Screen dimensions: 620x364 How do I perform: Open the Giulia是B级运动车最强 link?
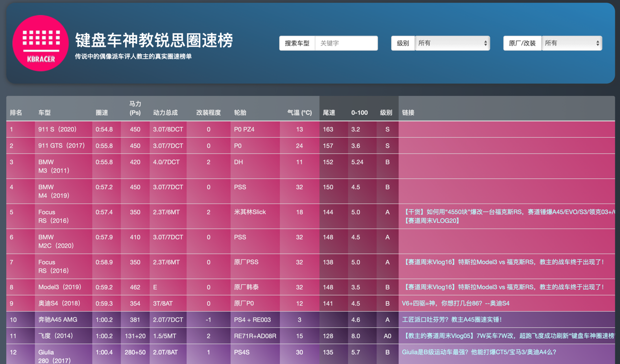click(479, 352)
